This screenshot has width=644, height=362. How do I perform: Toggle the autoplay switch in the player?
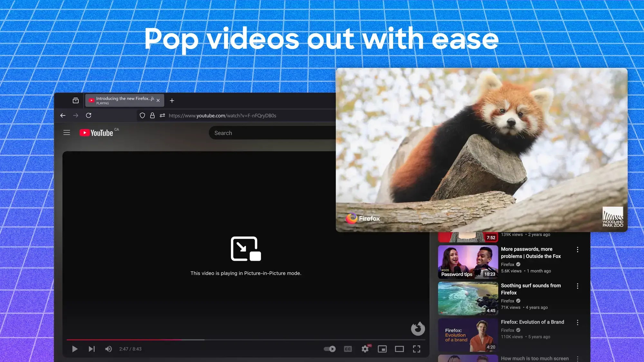(329, 349)
